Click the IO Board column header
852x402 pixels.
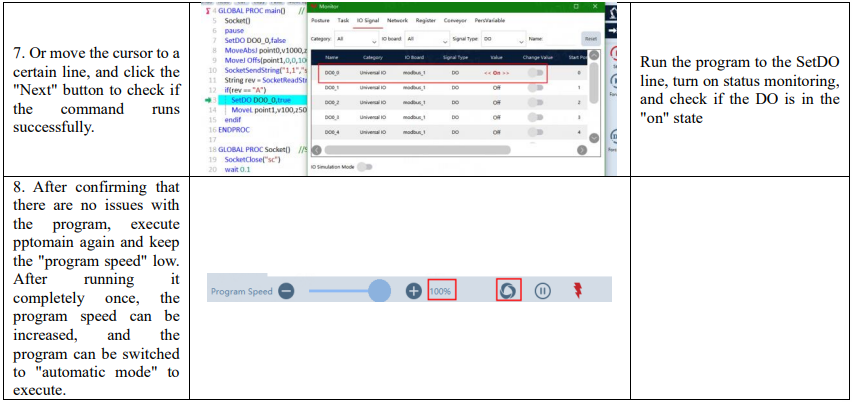[414, 56]
